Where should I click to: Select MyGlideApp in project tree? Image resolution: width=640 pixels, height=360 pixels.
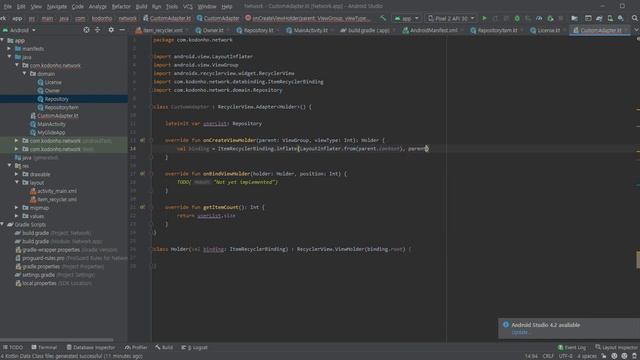(51, 133)
